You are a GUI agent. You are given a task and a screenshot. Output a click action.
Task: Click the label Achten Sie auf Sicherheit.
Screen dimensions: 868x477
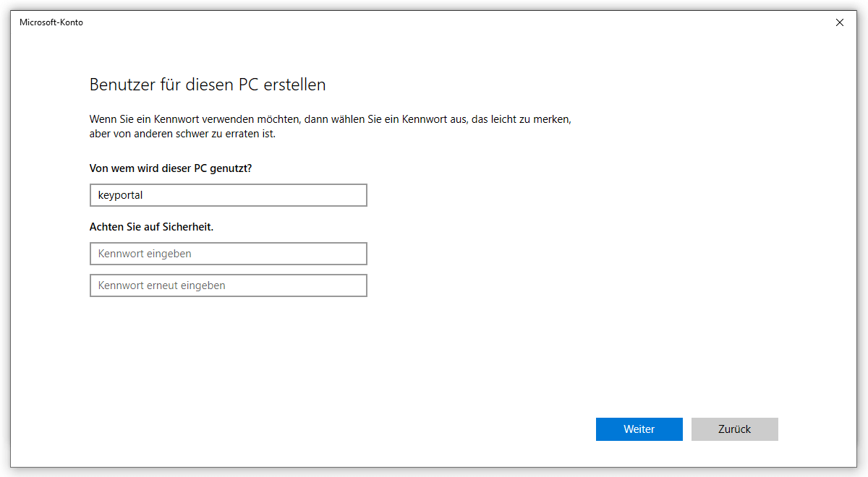point(151,226)
